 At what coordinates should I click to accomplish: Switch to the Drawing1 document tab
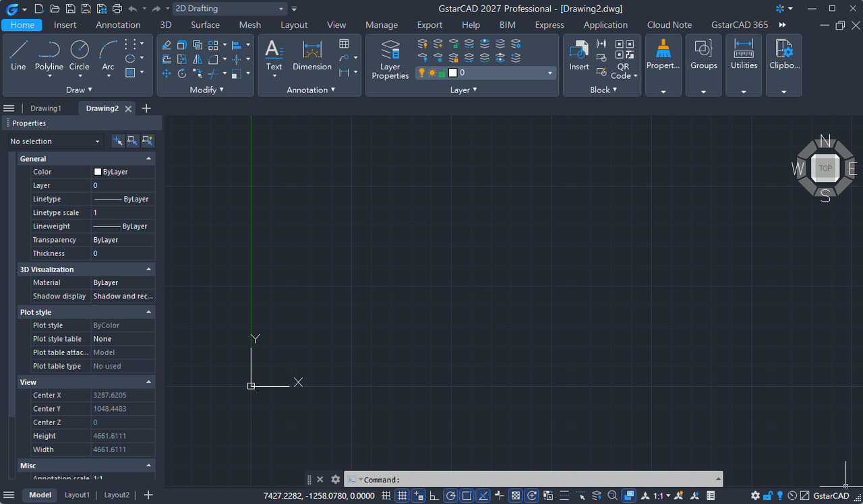coord(46,108)
